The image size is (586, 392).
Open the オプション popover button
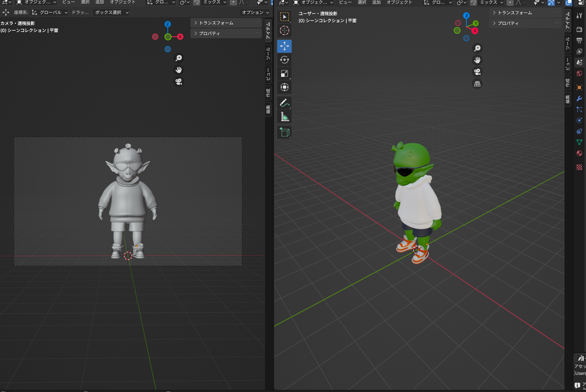[x=255, y=12]
